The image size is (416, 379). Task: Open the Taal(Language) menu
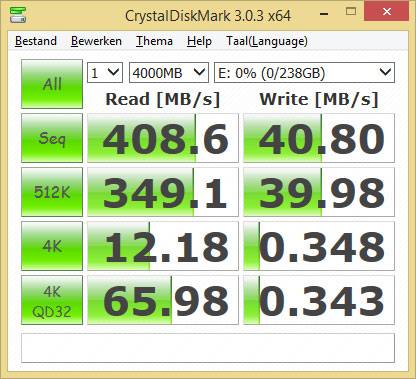point(267,41)
